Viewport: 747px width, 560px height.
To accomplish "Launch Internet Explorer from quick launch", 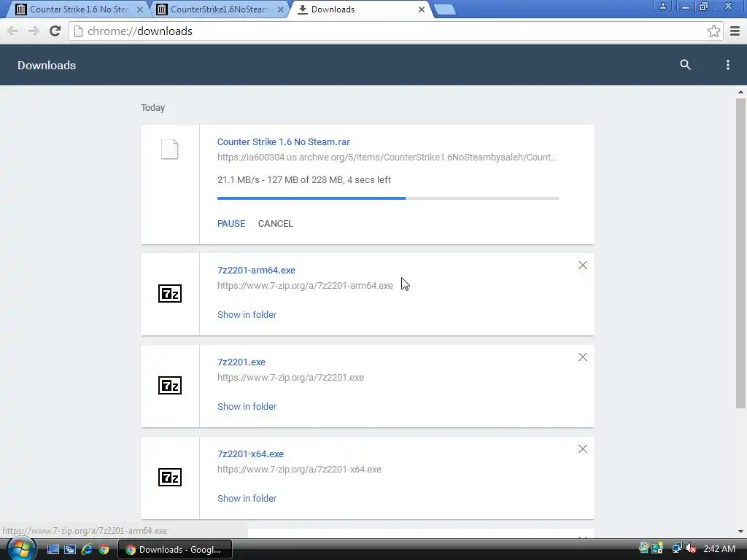I will (x=87, y=550).
